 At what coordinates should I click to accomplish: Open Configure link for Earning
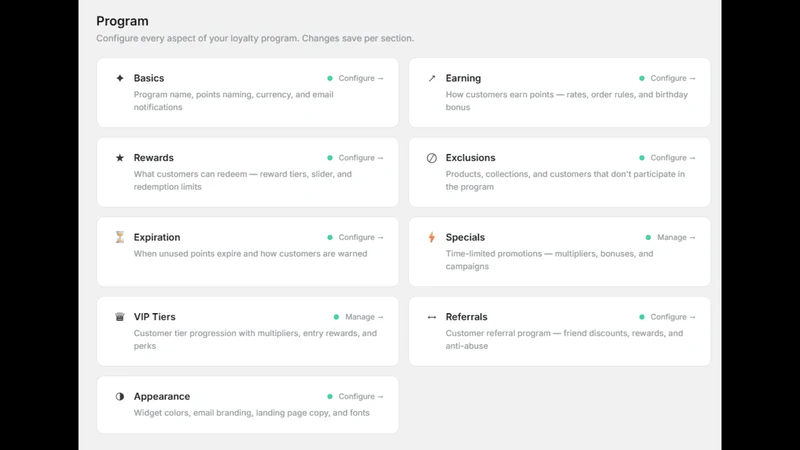pos(672,78)
